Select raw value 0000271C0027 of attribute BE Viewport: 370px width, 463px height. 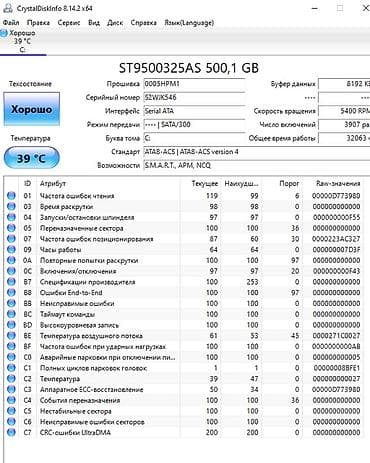click(x=336, y=336)
